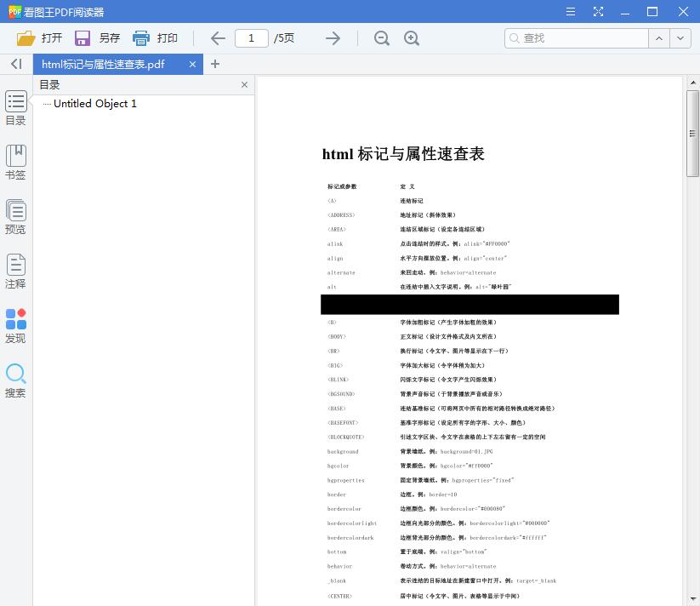Open the 注释 annotations panel

click(x=15, y=271)
